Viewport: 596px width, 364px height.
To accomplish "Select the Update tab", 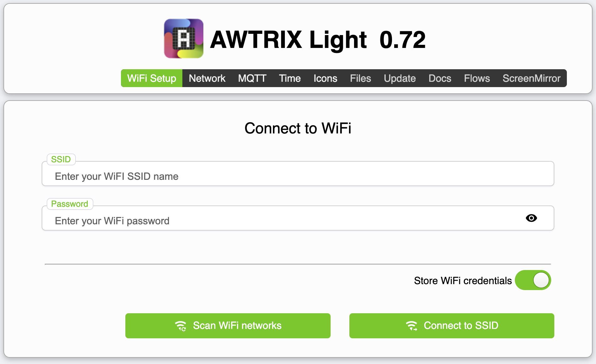I will click(x=400, y=78).
